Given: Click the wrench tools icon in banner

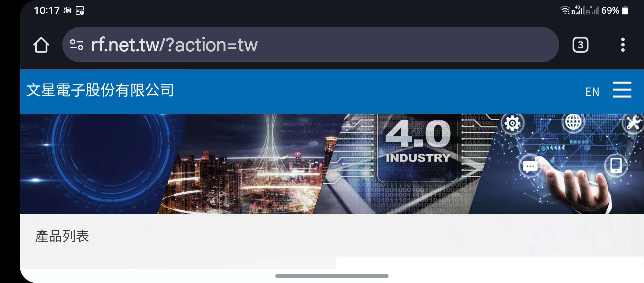Looking at the screenshot, I should [633, 123].
